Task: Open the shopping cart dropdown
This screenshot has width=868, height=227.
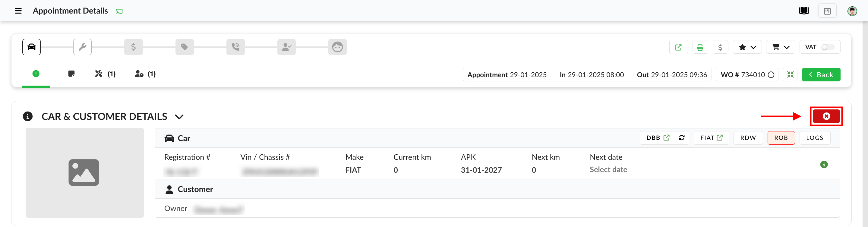Action: coord(780,47)
